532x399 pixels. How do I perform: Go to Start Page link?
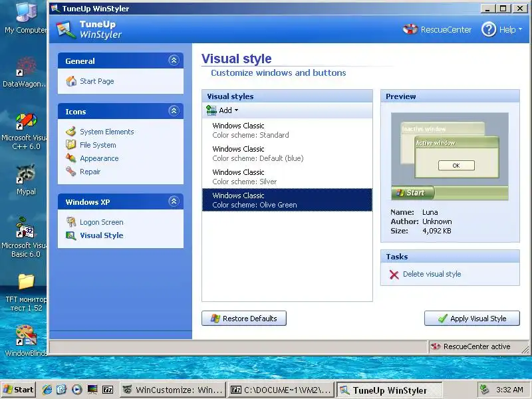coord(97,81)
